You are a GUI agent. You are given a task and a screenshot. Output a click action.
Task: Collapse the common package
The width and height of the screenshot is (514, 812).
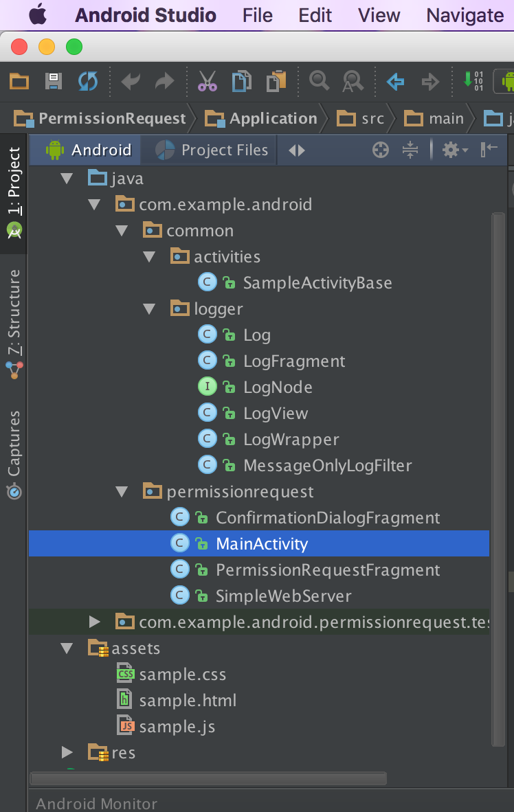122,231
